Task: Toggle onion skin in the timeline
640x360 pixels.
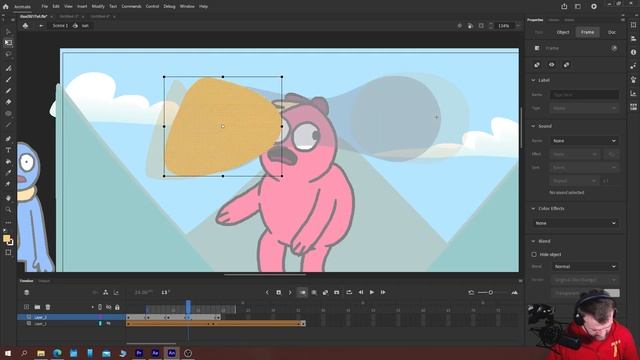Action: click(x=302, y=292)
